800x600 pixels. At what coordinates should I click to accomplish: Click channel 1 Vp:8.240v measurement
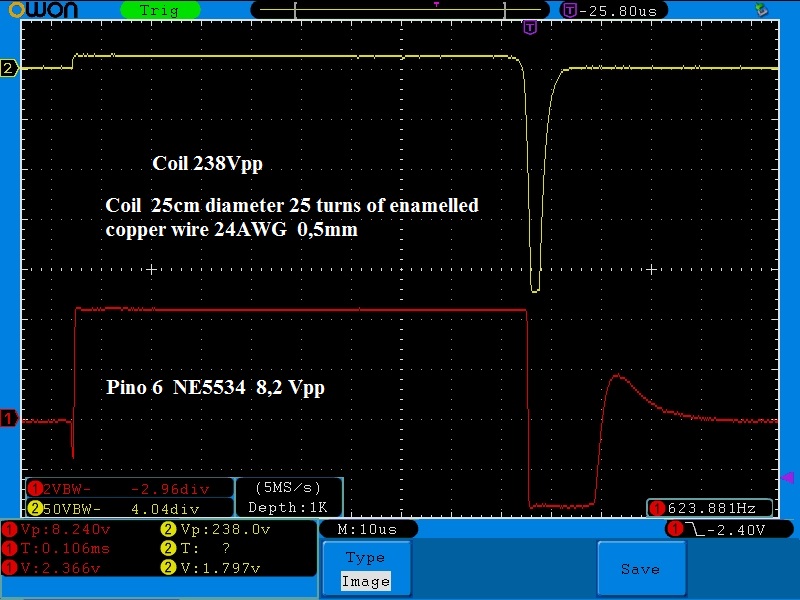pyautogui.click(x=57, y=529)
